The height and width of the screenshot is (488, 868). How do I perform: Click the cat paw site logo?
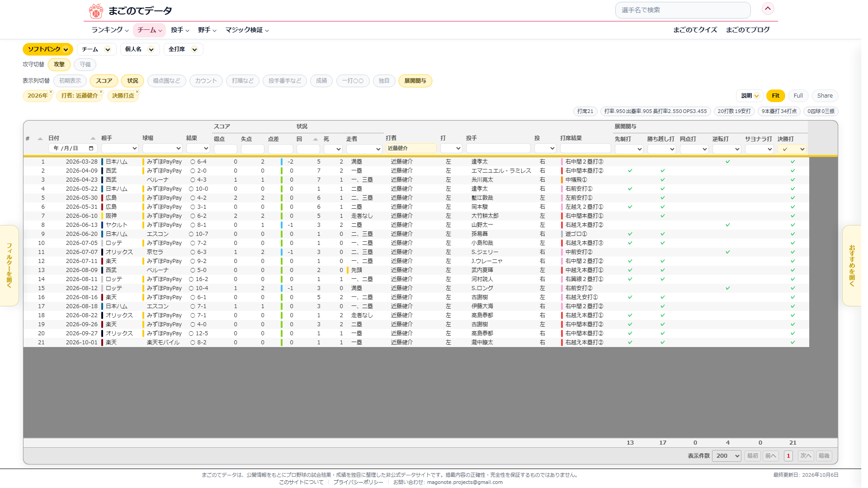tap(96, 10)
